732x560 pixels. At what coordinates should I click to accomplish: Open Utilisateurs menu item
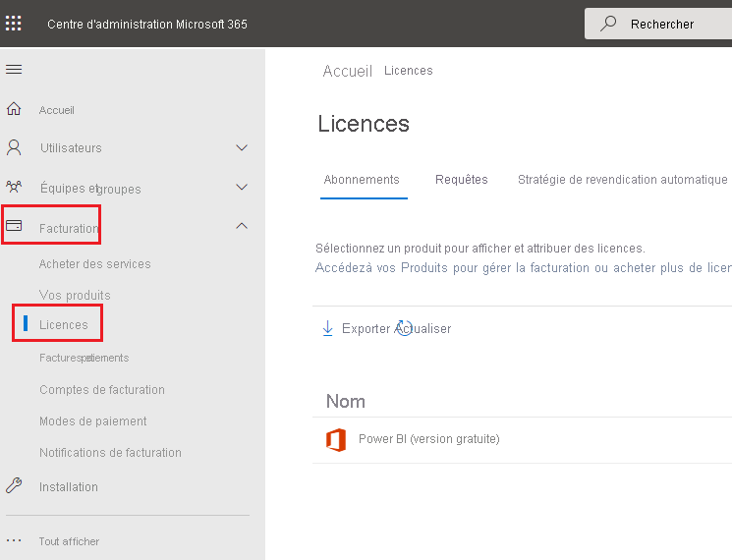click(71, 148)
